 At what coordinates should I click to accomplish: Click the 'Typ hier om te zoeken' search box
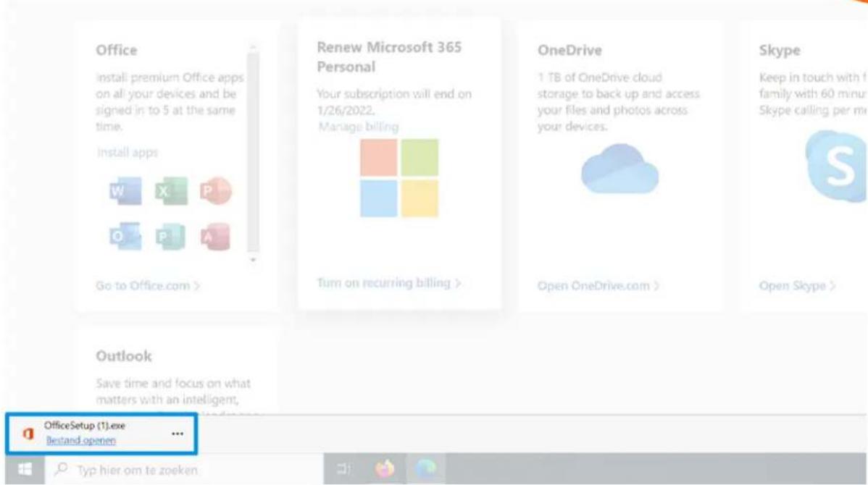(x=183, y=470)
